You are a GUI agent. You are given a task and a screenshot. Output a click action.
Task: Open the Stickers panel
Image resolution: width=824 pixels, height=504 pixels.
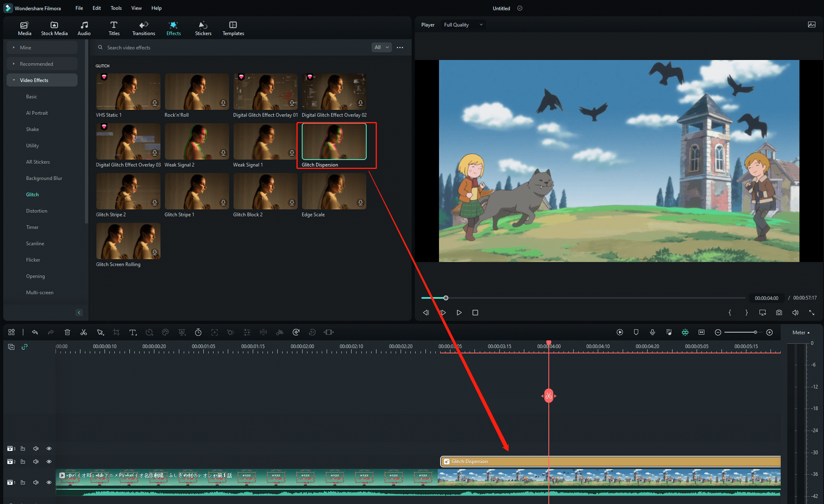point(203,29)
